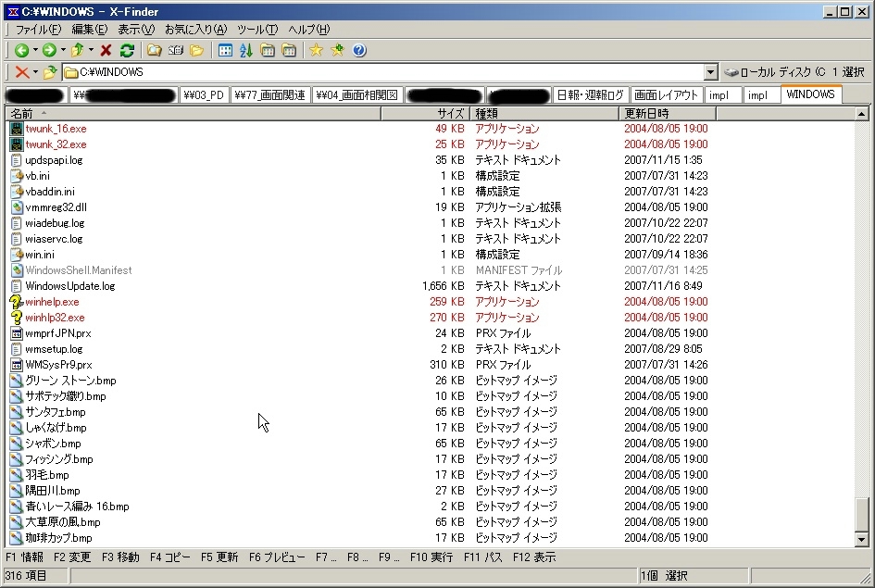
Task: Select the WindowsUpdate.log file name
Action: (70, 286)
